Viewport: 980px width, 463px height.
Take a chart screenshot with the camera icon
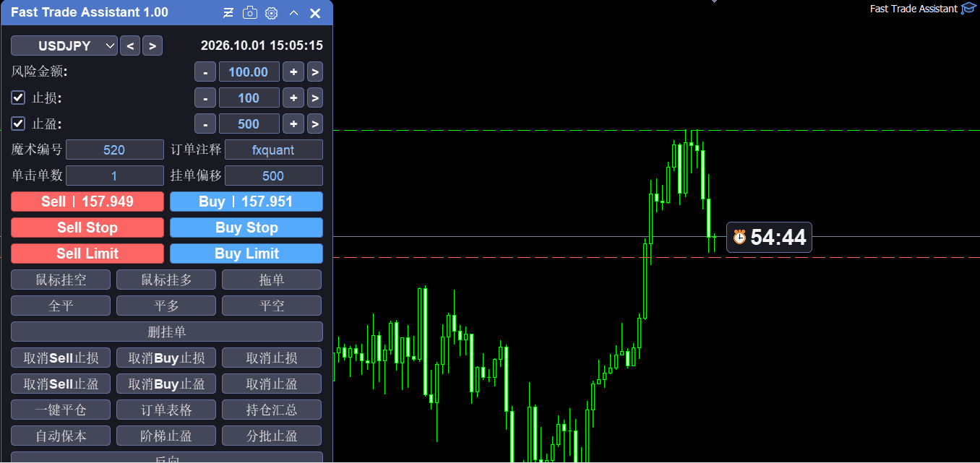click(249, 13)
